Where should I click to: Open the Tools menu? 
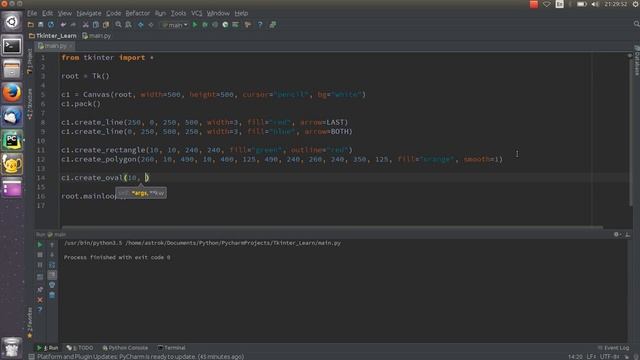pos(178,13)
